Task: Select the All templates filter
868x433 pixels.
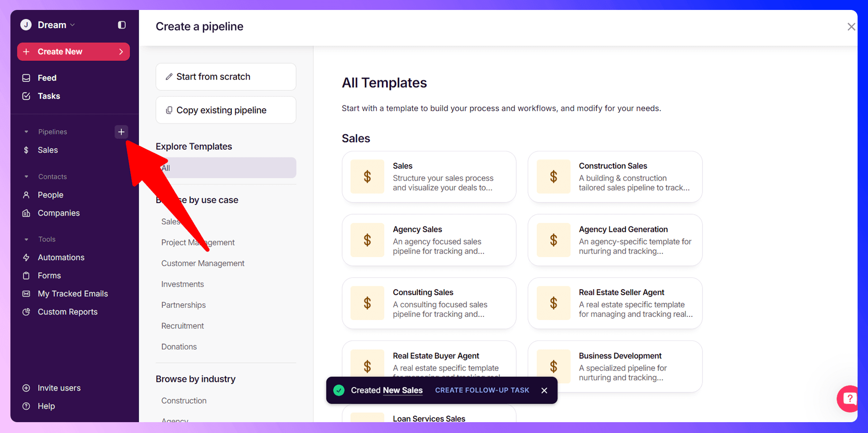Action: pos(226,168)
